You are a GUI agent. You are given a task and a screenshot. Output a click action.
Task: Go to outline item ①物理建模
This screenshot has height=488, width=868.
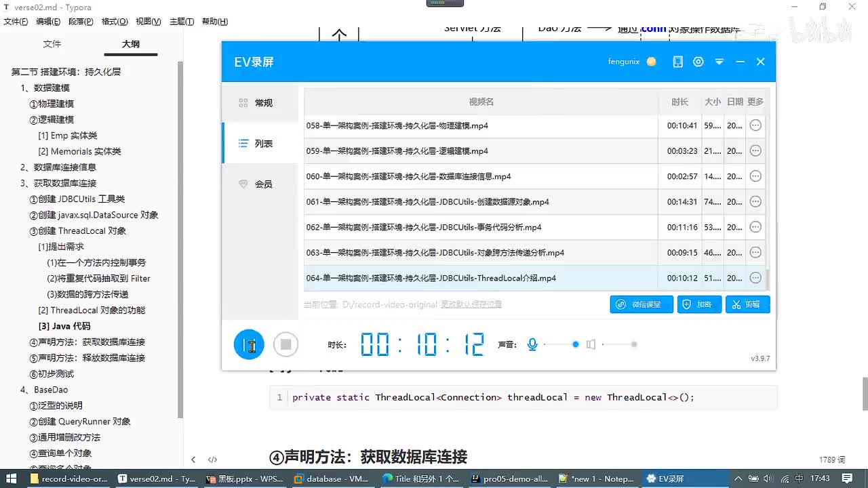52,104
